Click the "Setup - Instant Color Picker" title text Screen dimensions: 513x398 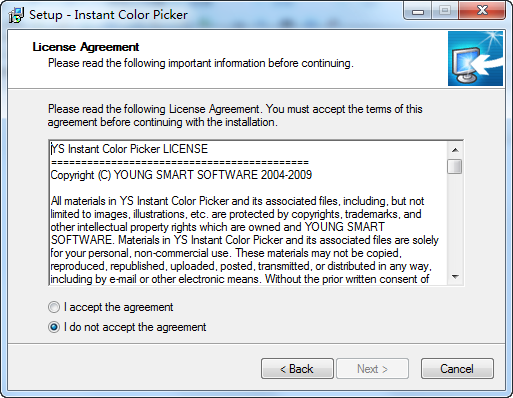click(x=108, y=15)
